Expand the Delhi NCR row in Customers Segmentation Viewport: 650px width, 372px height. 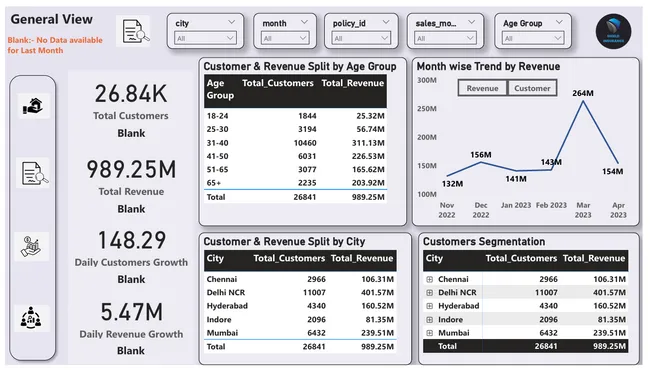point(429,293)
